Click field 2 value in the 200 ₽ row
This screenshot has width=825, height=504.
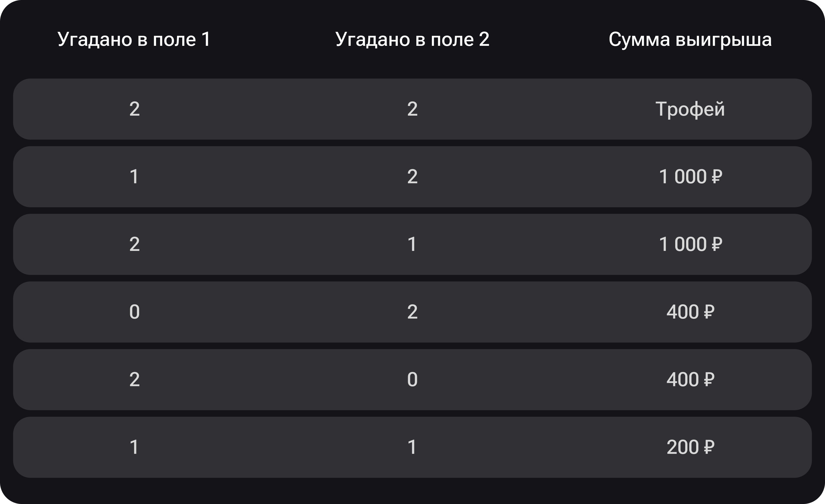click(412, 447)
